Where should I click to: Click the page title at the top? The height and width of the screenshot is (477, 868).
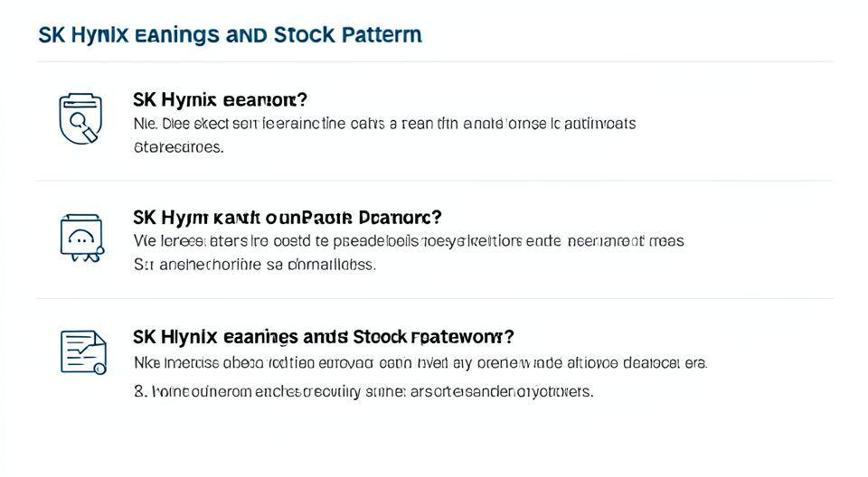pyautogui.click(x=230, y=35)
